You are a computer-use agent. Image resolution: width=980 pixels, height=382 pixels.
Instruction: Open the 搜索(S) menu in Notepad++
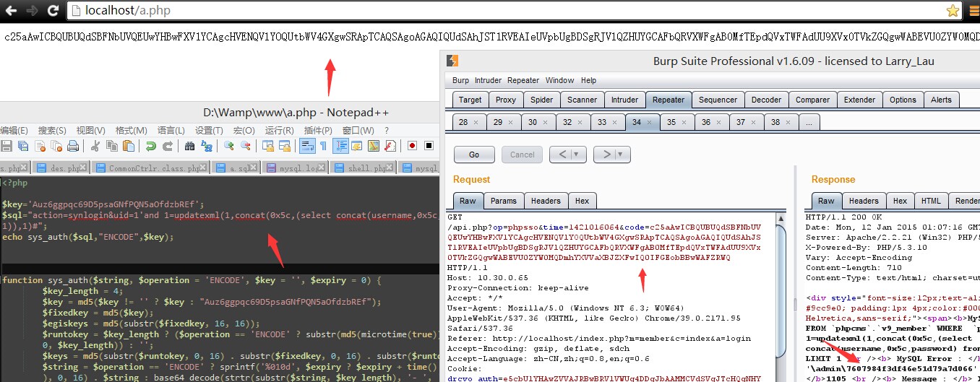point(52,130)
